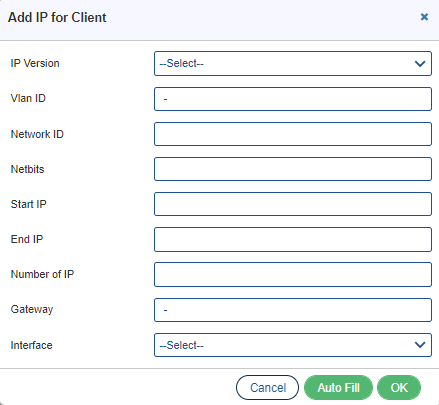Focus the Vlan ID input field
Image resolution: width=439 pixels, height=405 pixels.
(293, 99)
